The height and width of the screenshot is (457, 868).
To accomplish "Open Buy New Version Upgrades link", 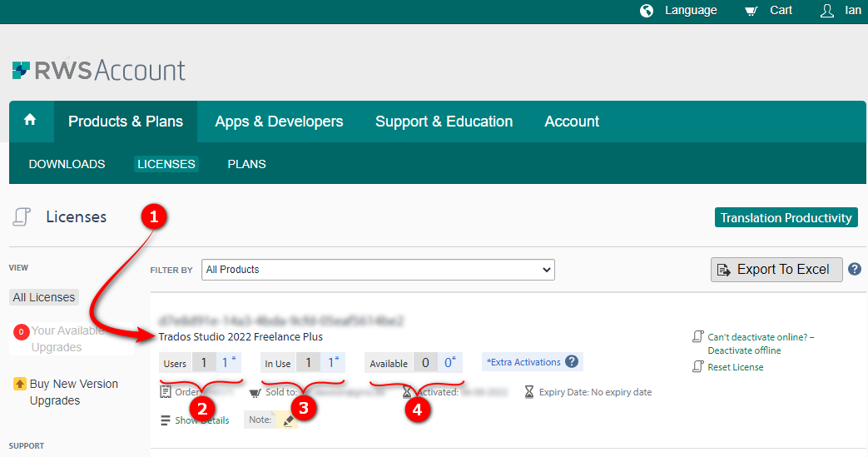I will tap(73, 392).
